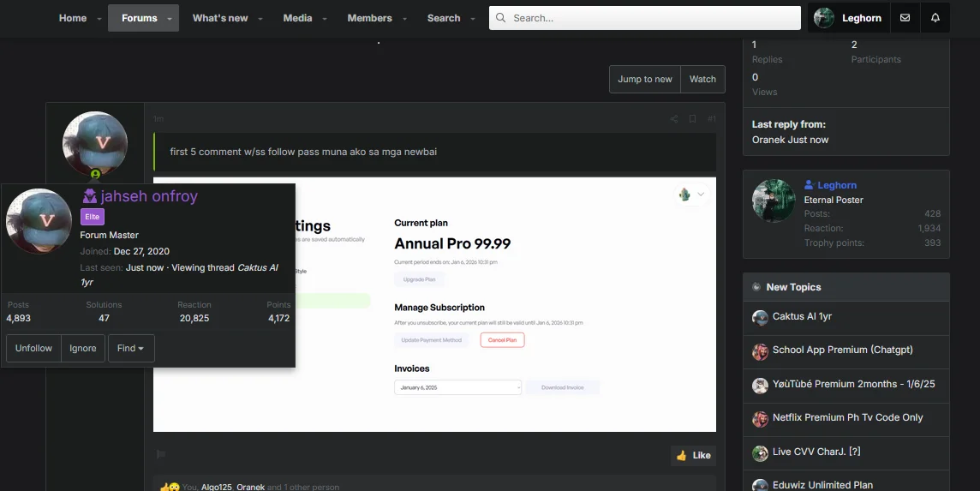This screenshot has height=491, width=980.
Task: Switch to the Media tab
Action: point(297,18)
